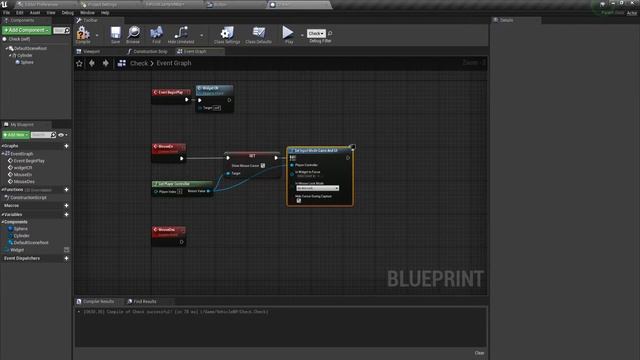The image size is (640, 360).
Task: Click the Clear button in Compiler Results
Action: tap(479, 353)
